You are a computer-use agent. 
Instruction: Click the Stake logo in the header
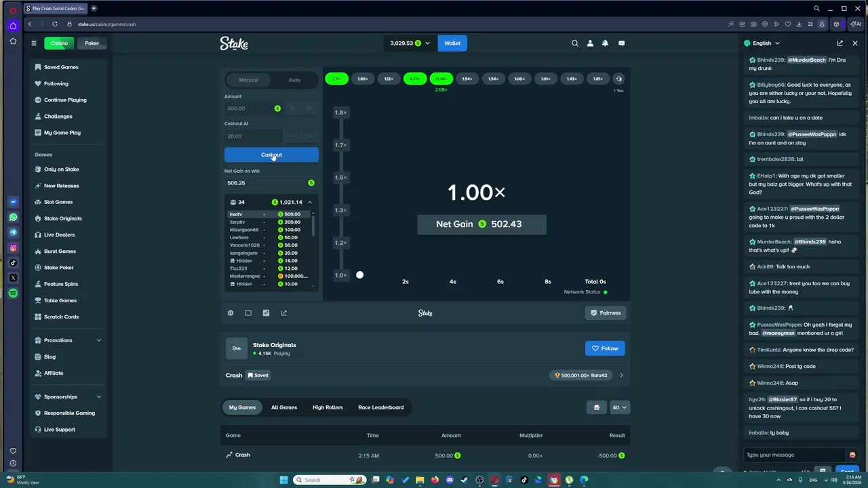point(234,43)
